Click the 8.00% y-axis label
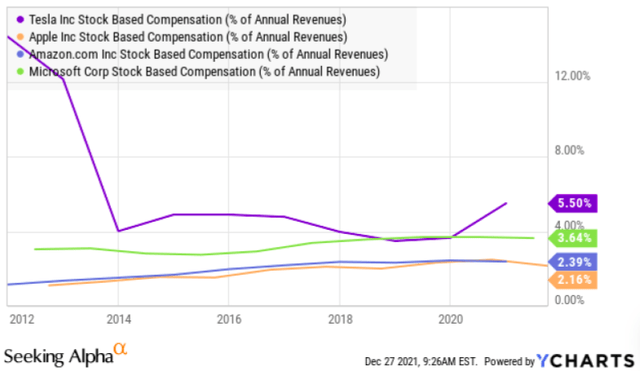 (569, 150)
